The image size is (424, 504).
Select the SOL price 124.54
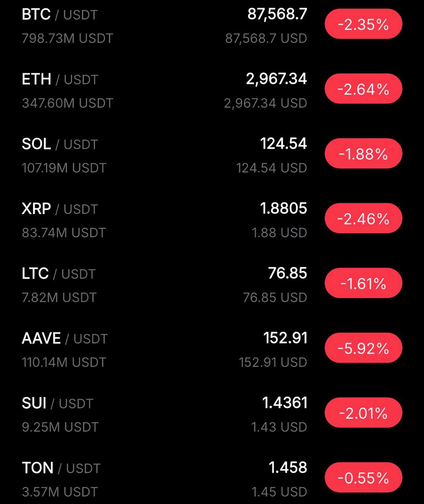click(283, 143)
